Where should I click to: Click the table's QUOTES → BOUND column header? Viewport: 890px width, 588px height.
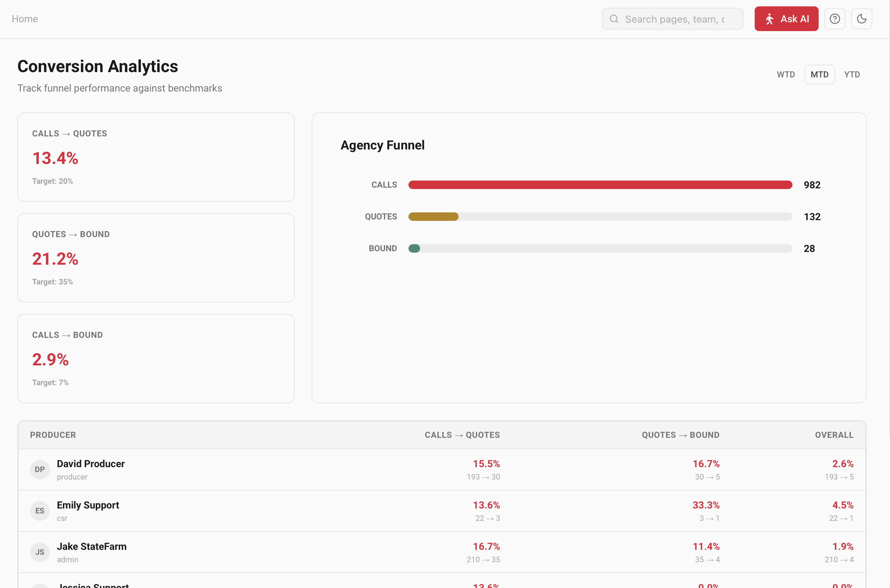point(680,435)
